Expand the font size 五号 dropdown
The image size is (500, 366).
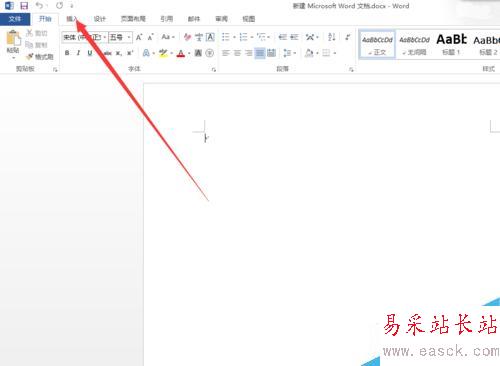tap(129, 37)
